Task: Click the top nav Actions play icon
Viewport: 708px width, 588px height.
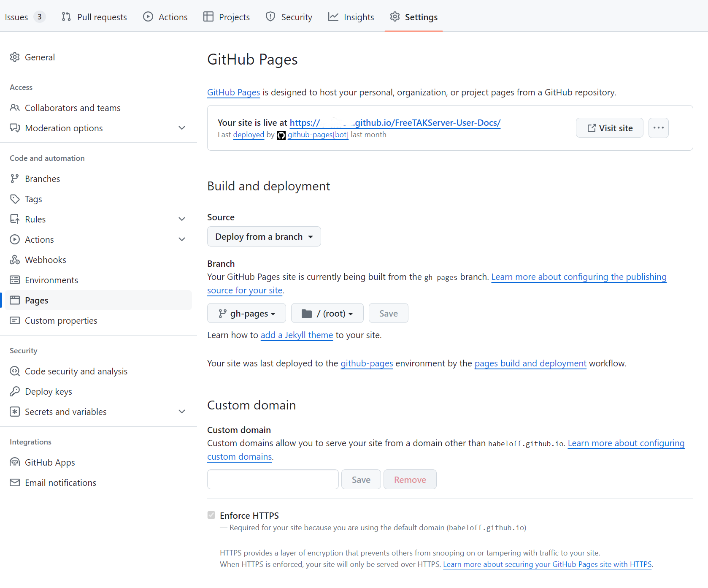Action: [148, 16]
